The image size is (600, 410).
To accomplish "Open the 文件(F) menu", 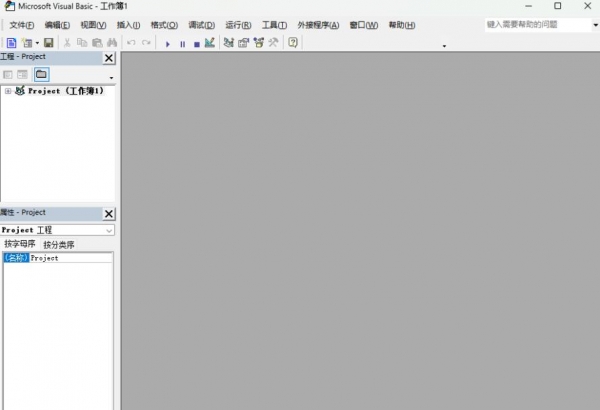I will 22,25.
